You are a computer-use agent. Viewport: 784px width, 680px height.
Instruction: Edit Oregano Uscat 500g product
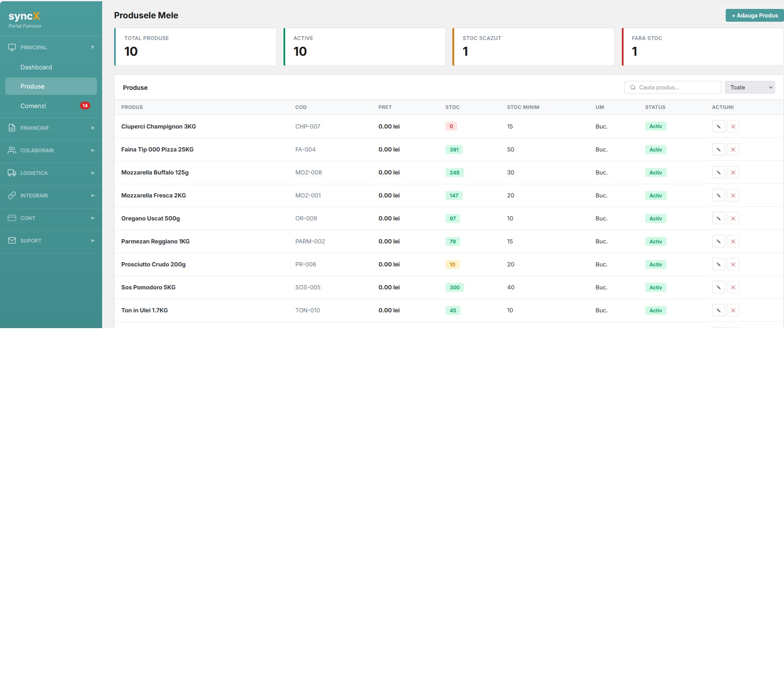tap(718, 218)
